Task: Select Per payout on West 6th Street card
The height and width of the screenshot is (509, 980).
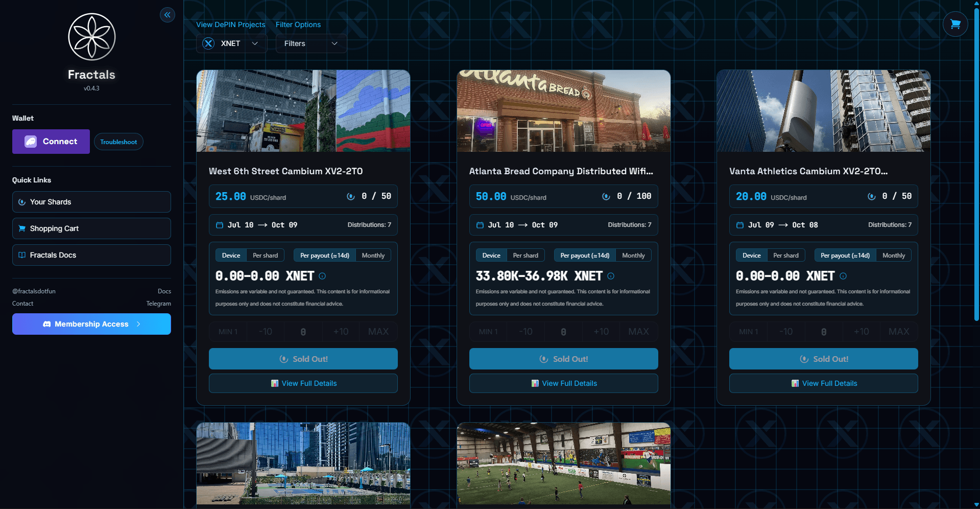Action: point(325,255)
